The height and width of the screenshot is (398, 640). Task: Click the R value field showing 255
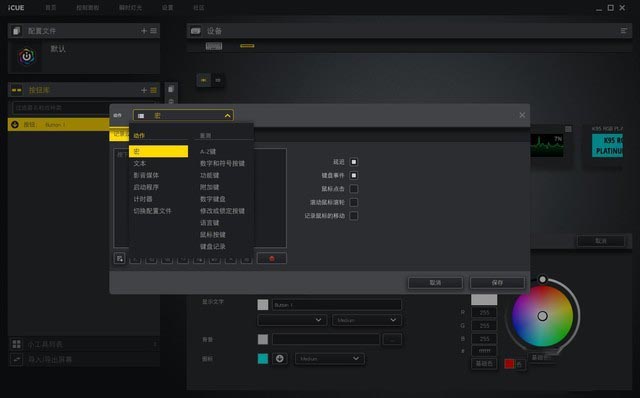[484, 313]
